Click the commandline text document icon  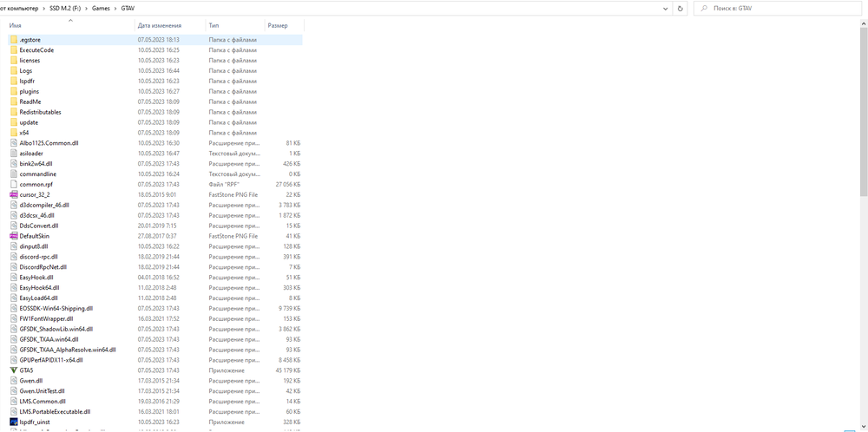click(14, 174)
